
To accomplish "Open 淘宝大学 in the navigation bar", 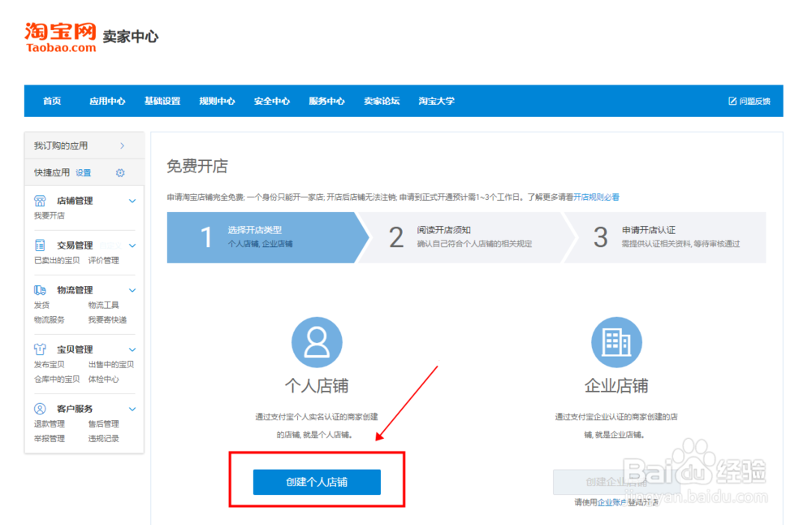I will [x=437, y=101].
